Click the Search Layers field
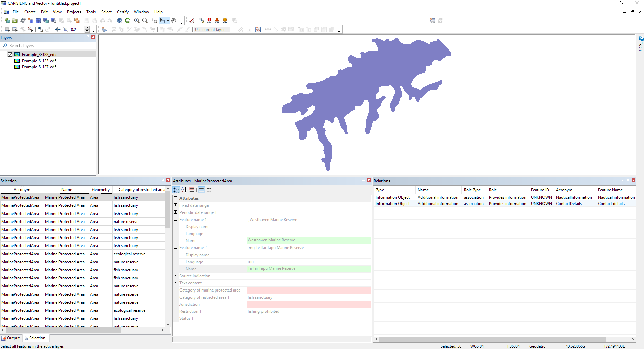This screenshot has width=644, height=349. click(x=48, y=45)
